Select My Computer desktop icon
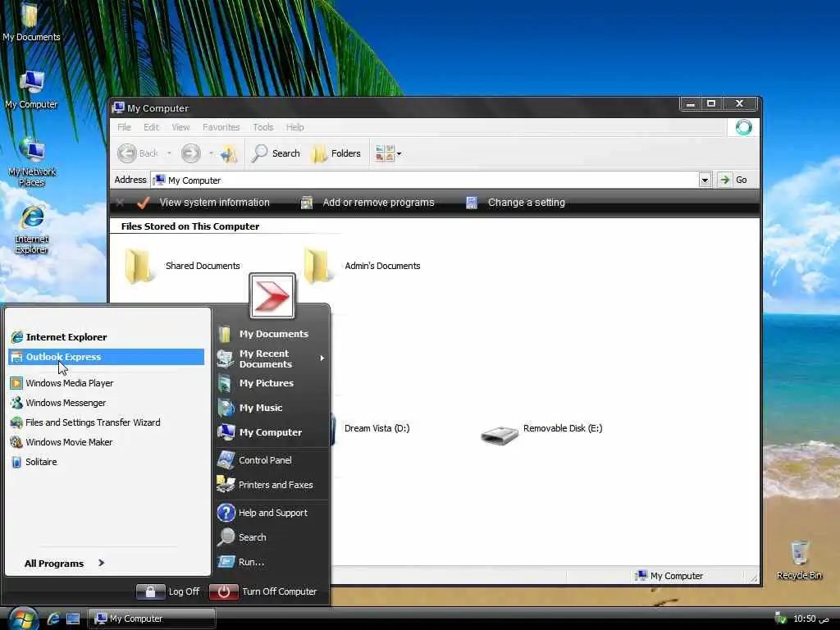The width and height of the screenshot is (840, 630). point(31,89)
